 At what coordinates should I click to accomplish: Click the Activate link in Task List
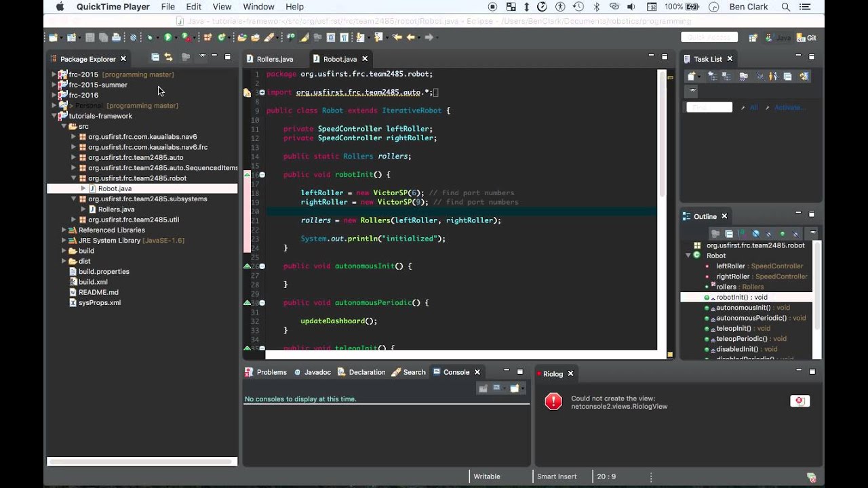coord(789,107)
